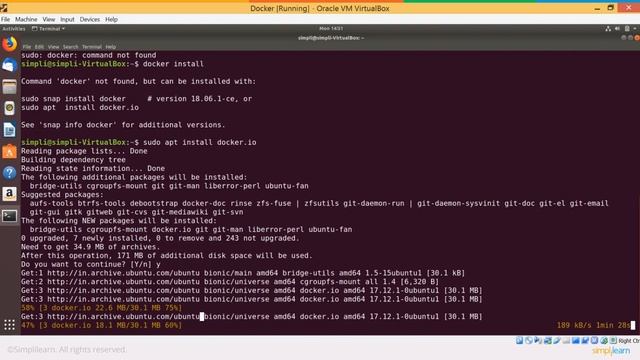
Task: Click VirtualBox shared folders status icon
Action: (x=566, y=340)
